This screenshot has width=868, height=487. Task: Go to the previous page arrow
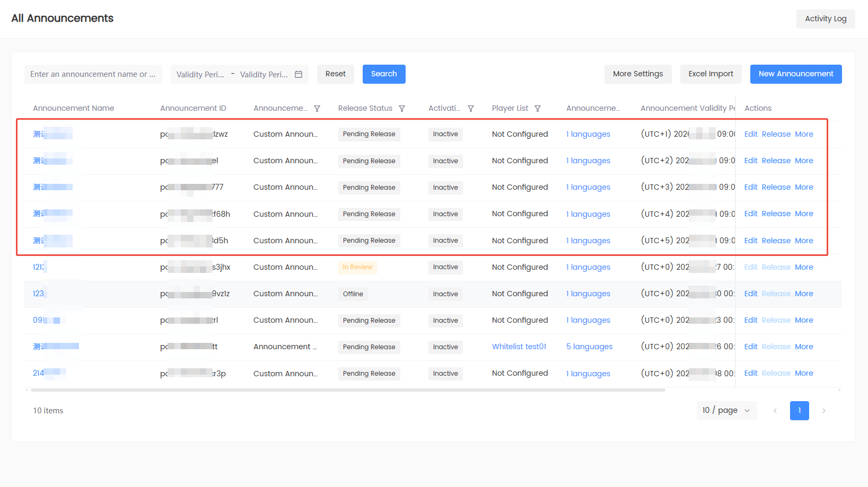[x=775, y=411]
